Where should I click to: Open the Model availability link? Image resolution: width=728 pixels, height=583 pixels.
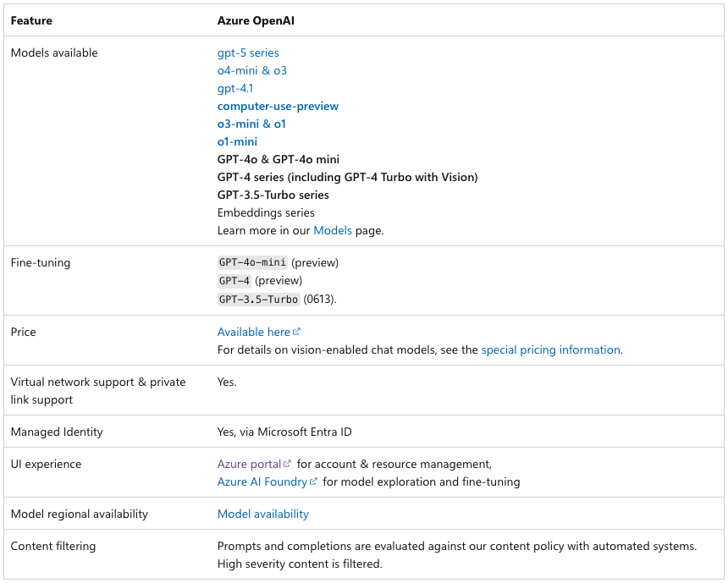point(262,514)
